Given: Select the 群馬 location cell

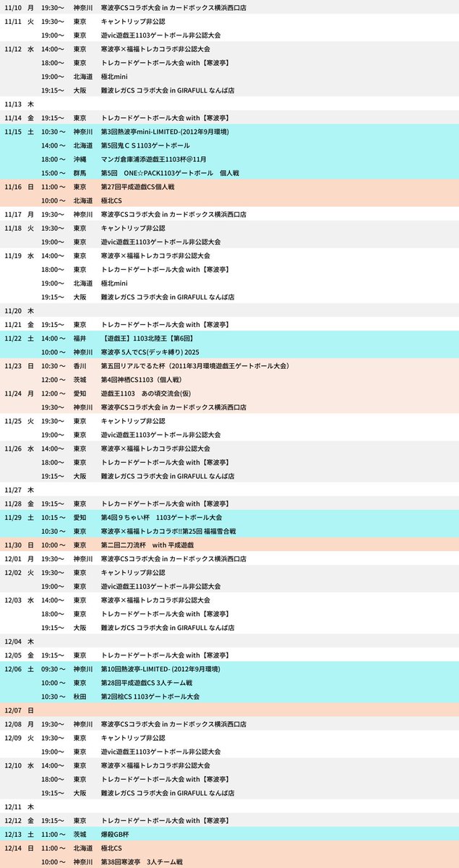Looking at the screenshot, I should [80, 172].
